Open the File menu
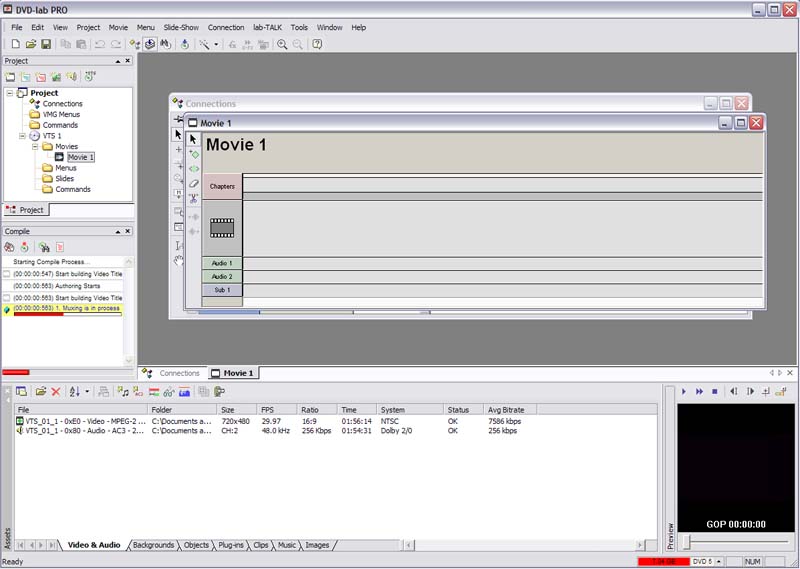This screenshot has height=569, width=800. [17, 28]
